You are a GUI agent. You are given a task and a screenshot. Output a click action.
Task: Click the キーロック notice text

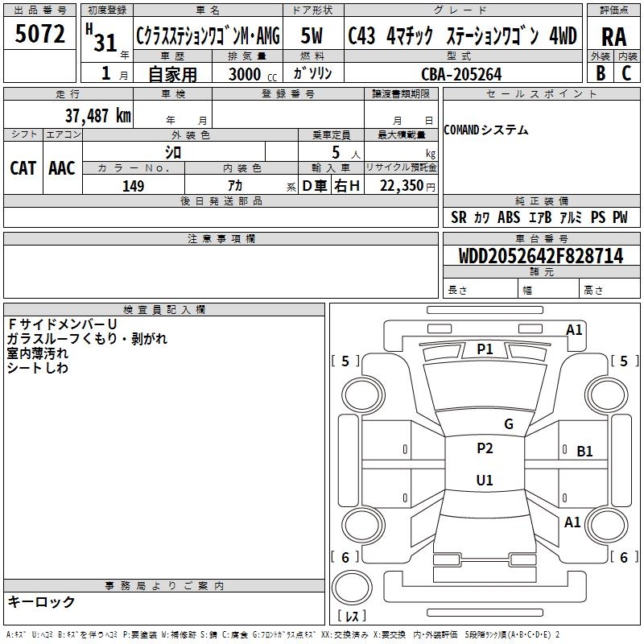[x=41, y=602]
